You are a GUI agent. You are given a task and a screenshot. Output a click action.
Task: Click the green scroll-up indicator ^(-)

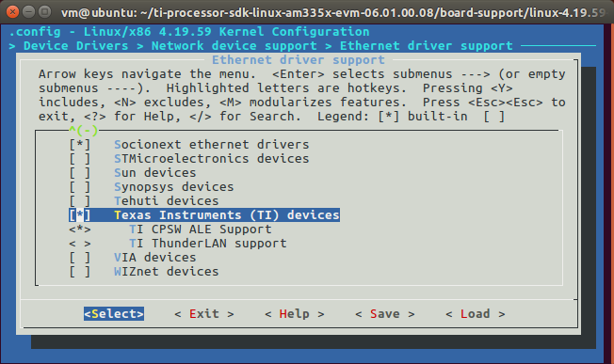84,130
